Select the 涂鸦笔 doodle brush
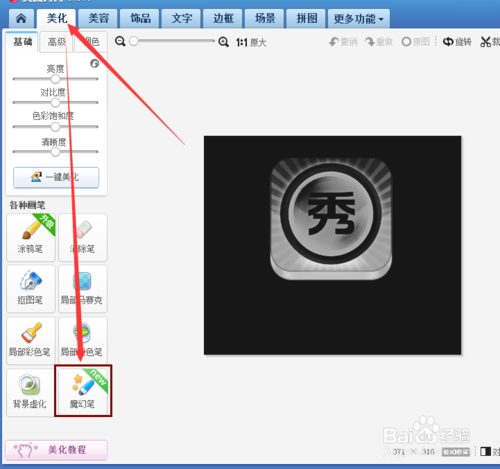The width and height of the screenshot is (500, 469). 31,237
